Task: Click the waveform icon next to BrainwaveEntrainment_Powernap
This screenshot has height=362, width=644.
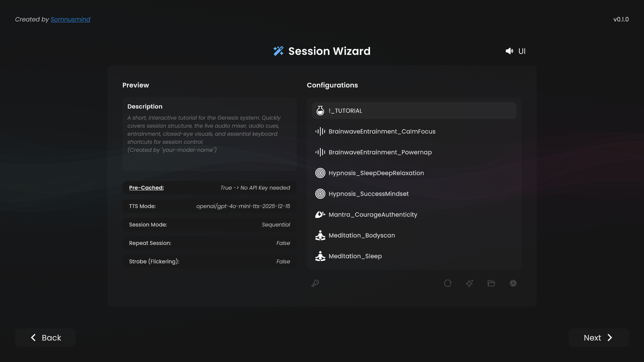Action: (x=320, y=152)
